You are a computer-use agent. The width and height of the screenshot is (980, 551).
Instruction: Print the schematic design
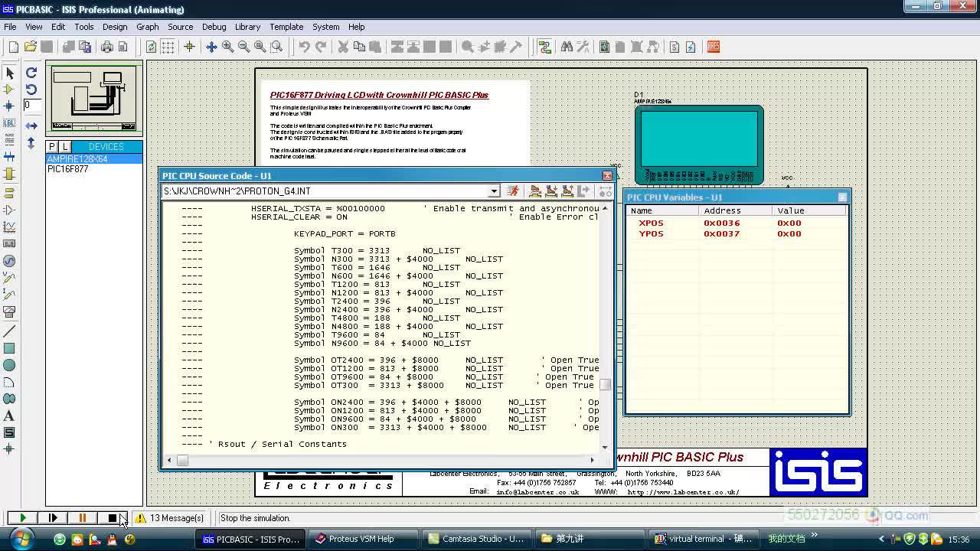click(107, 47)
